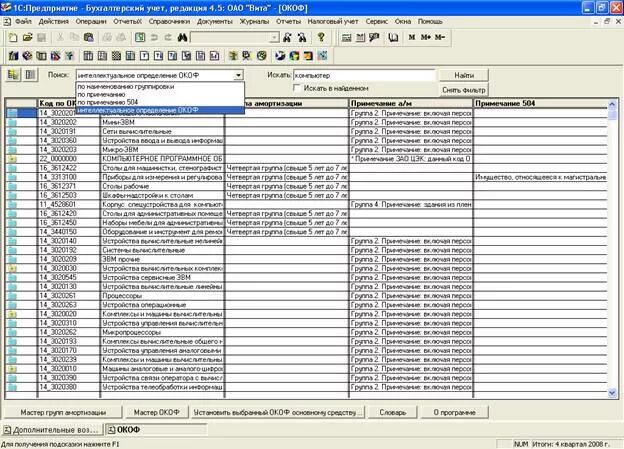Image resolution: width=624 pixels, height=449 pixels.
Task: Select the 'Микропроцессоры' cell
Action: tap(162, 332)
